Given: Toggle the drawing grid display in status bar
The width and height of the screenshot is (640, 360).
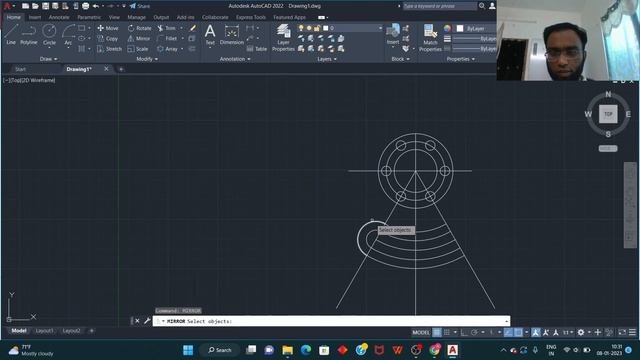Looking at the screenshot, I should 437,332.
